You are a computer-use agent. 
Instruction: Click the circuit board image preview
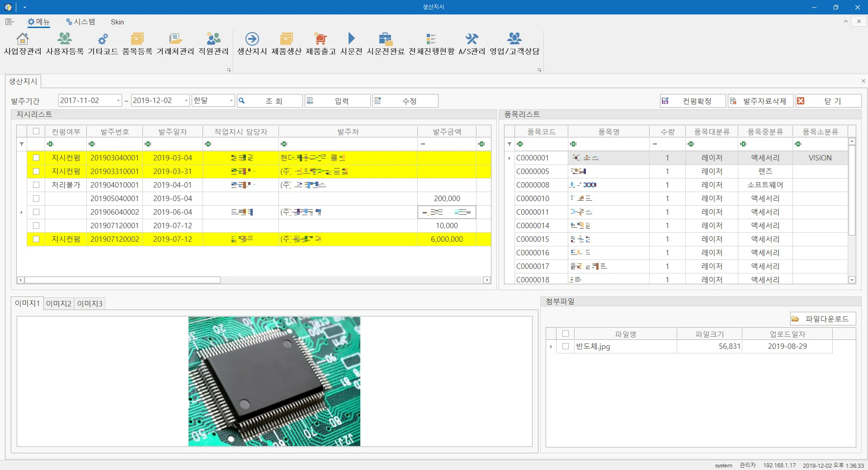(x=274, y=381)
